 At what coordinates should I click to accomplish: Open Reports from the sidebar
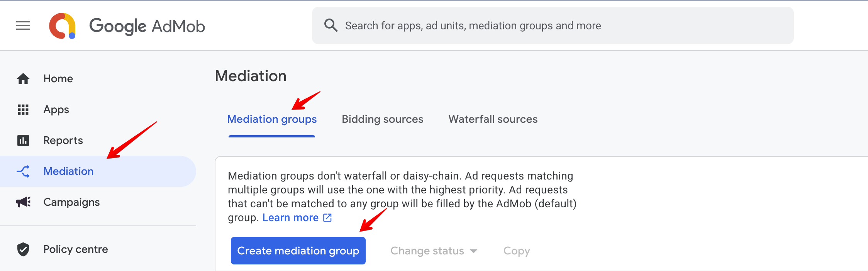tap(63, 141)
